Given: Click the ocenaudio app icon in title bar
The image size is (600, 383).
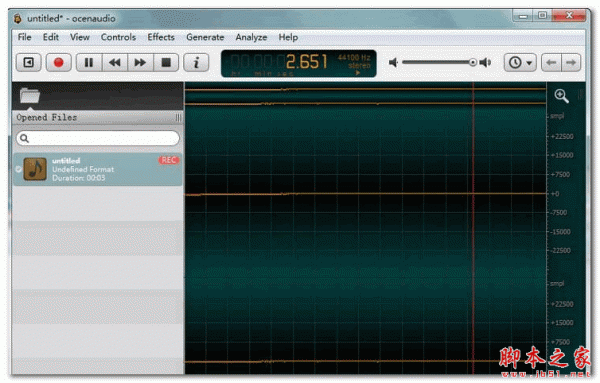Looking at the screenshot, I should pyautogui.click(x=18, y=18).
